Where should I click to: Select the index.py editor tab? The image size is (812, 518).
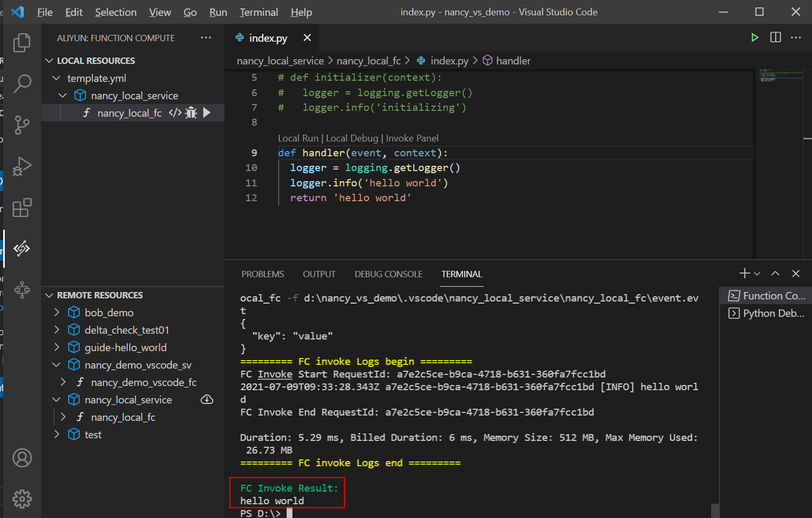point(272,37)
